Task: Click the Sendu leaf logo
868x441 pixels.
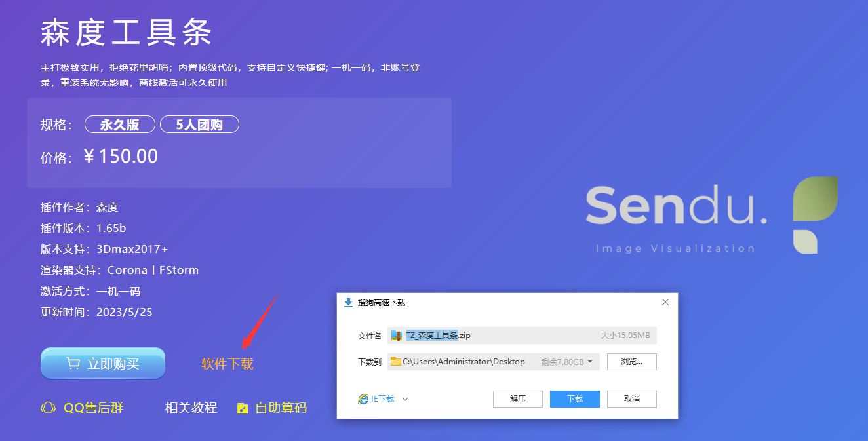Action: [x=816, y=215]
